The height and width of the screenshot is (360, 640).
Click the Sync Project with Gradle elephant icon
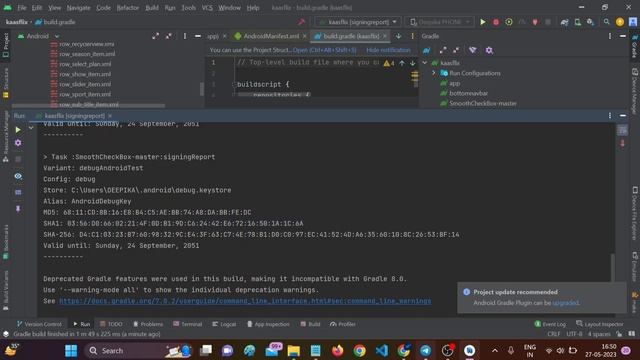[564, 22]
